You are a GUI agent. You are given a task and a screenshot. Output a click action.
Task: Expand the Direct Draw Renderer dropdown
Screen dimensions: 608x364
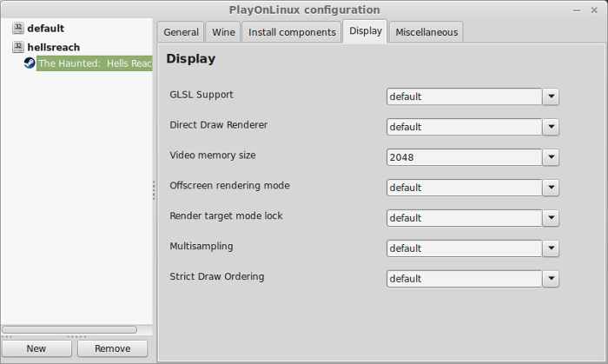[551, 127]
